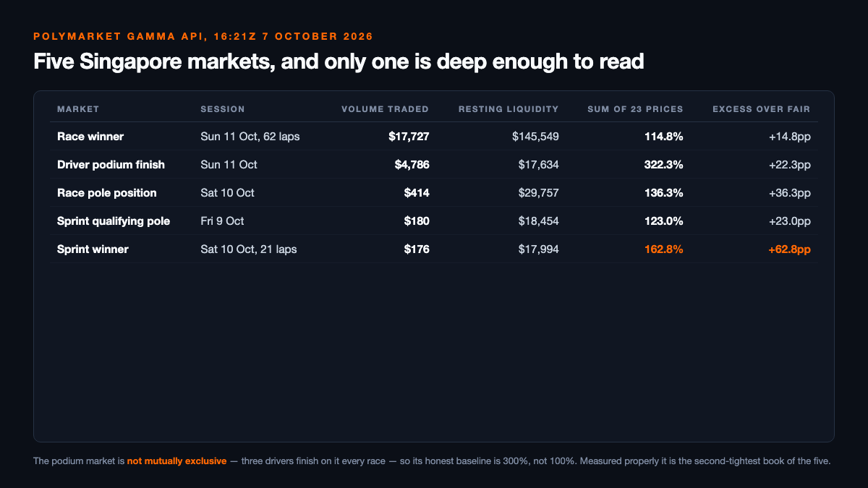Sort by the VOLUME TRADED column header
Image resolution: width=868 pixels, height=488 pixels.
(x=386, y=109)
